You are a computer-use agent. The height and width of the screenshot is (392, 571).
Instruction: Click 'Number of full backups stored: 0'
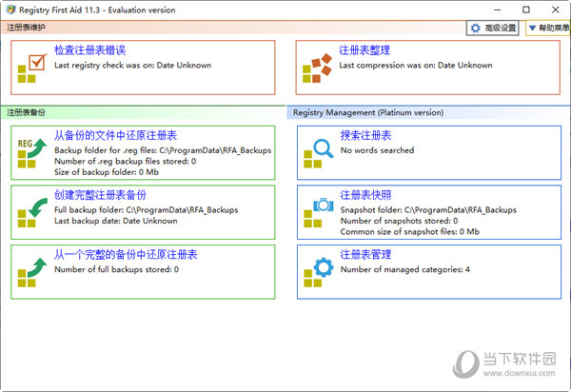click(x=116, y=269)
